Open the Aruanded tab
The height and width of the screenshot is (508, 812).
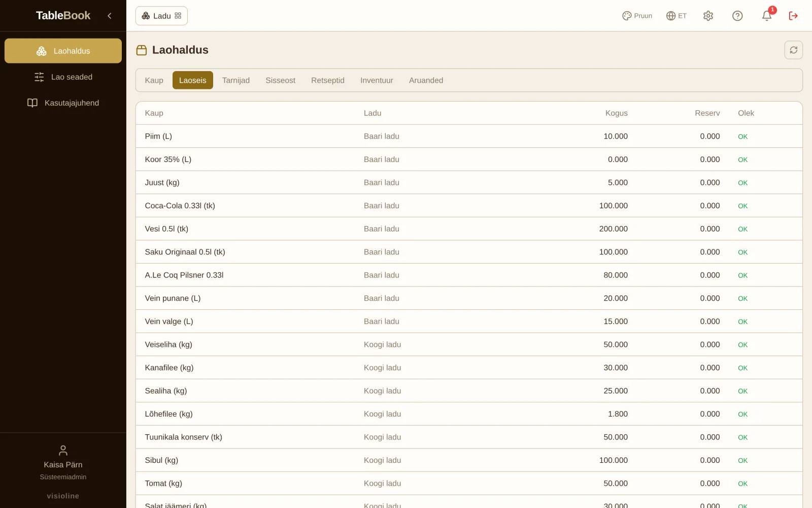tap(426, 80)
